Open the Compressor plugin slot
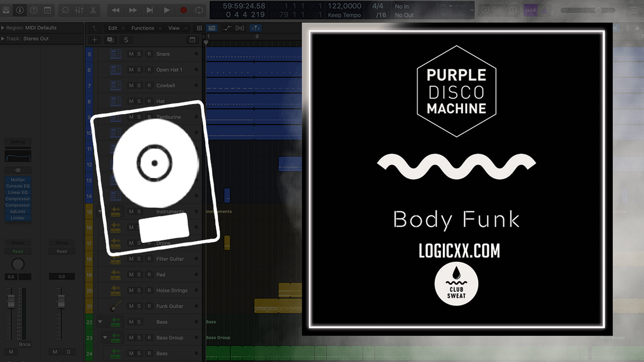Screen dimensions: 644x362 [x=18, y=198]
